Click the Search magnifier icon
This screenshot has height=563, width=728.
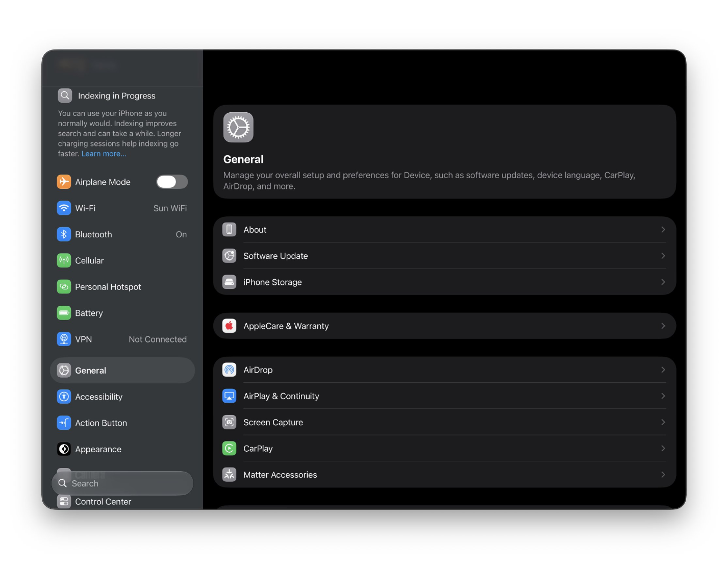click(x=62, y=483)
